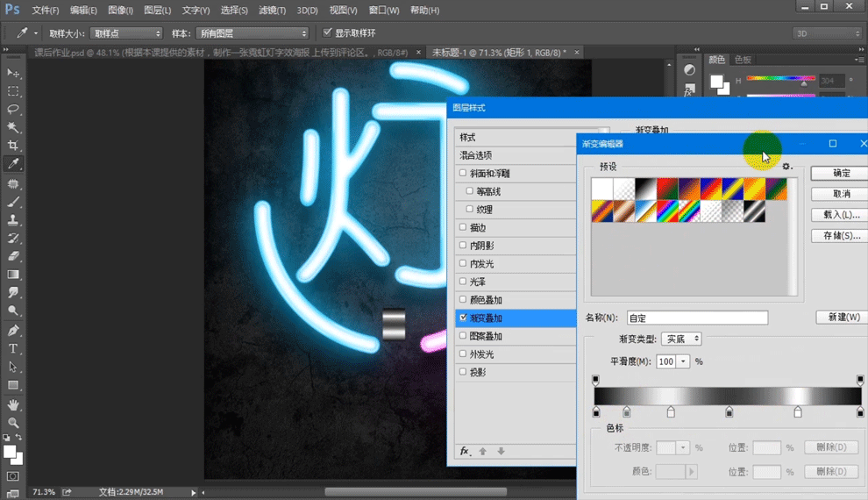The width and height of the screenshot is (868, 500).
Task: Toggle Quick Mask mode icon
Action: tap(13, 476)
